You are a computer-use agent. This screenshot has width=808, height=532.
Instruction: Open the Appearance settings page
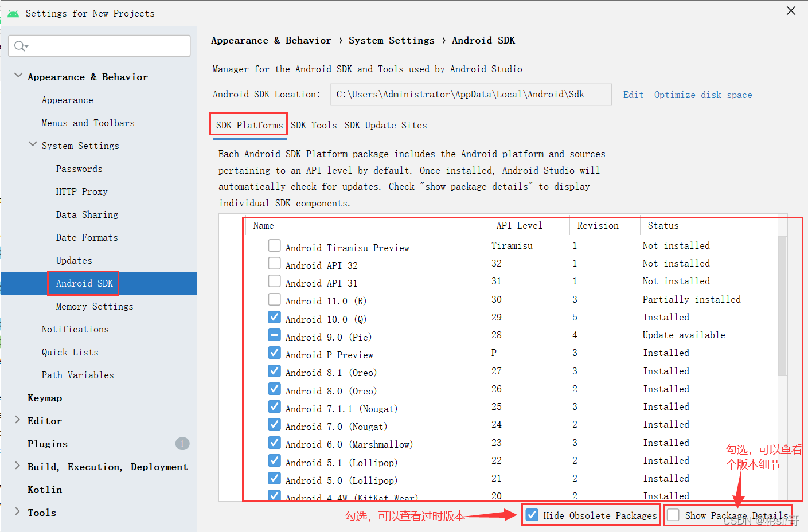[67, 100]
